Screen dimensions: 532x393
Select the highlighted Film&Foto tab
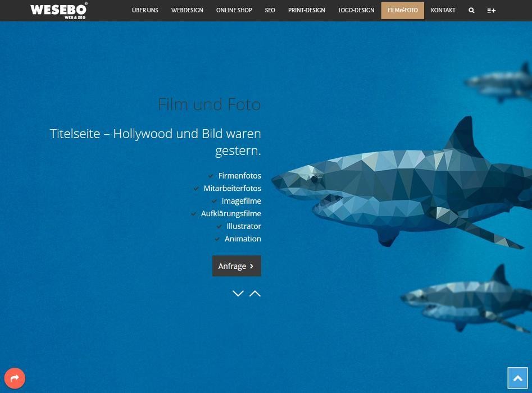(402, 10)
